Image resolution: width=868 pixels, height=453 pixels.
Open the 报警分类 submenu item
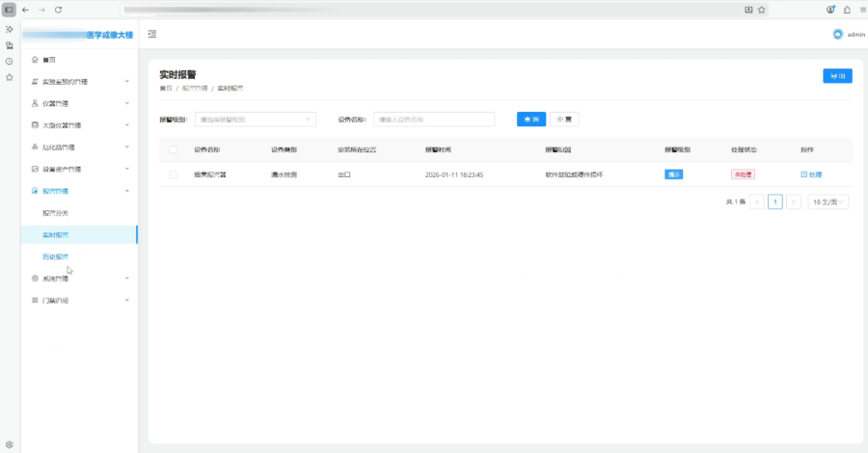(x=79, y=213)
